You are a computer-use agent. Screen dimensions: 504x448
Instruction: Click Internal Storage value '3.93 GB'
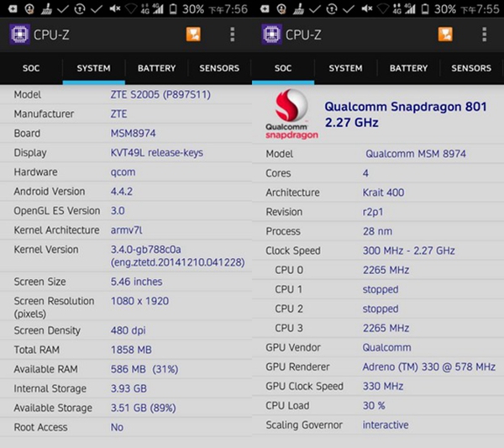[x=129, y=388]
